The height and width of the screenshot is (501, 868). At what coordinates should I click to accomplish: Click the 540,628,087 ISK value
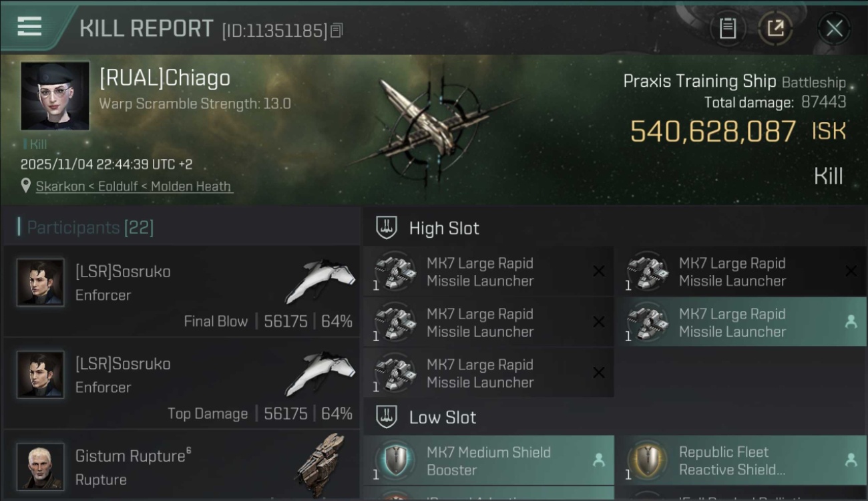click(x=713, y=132)
